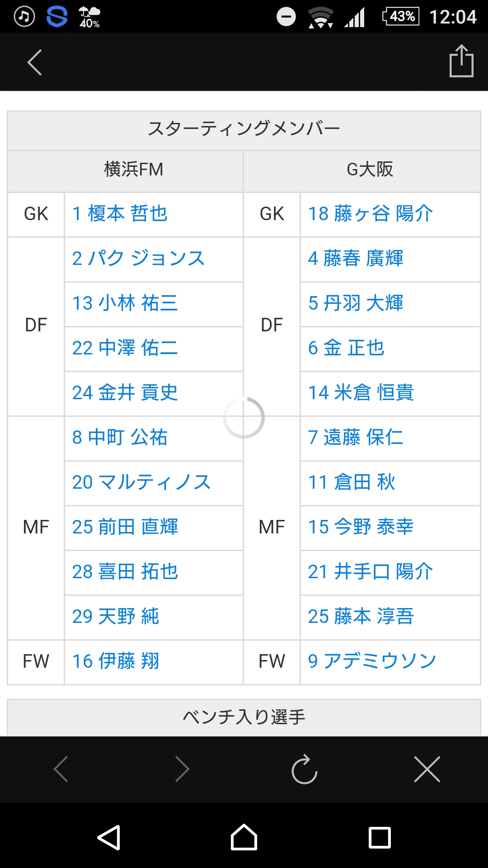The image size is (488, 868).
Task: Tap player 15 今野 泰幸
Action: (x=361, y=527)
